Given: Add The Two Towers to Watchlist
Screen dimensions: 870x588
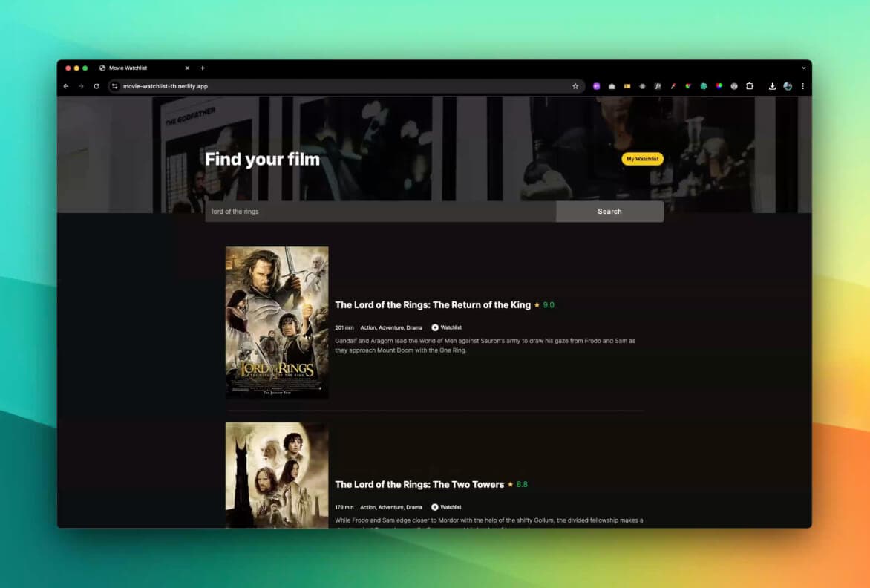Looking at the screenshot, I should (445, 507).
